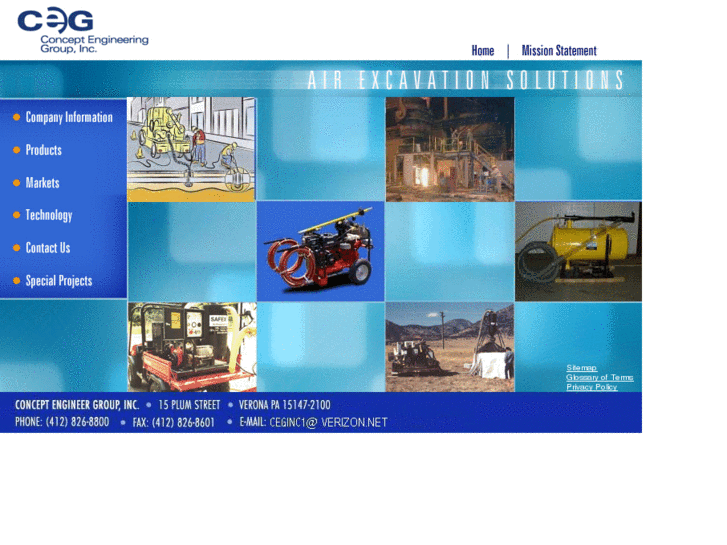Click the CEGINC1@VERIZON.NET email address
The width and height of the screenshot is (727, 545).
click(328, 423)
